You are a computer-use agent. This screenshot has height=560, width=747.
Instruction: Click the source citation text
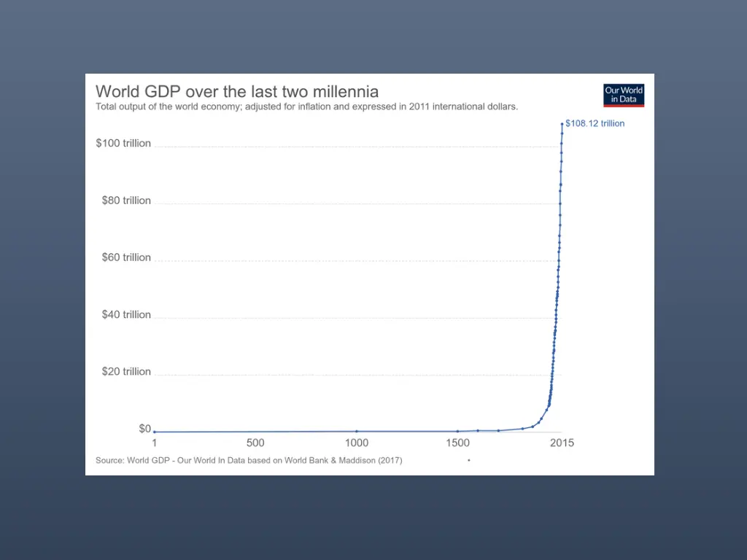pyautogui.click(x=249, y=461)
